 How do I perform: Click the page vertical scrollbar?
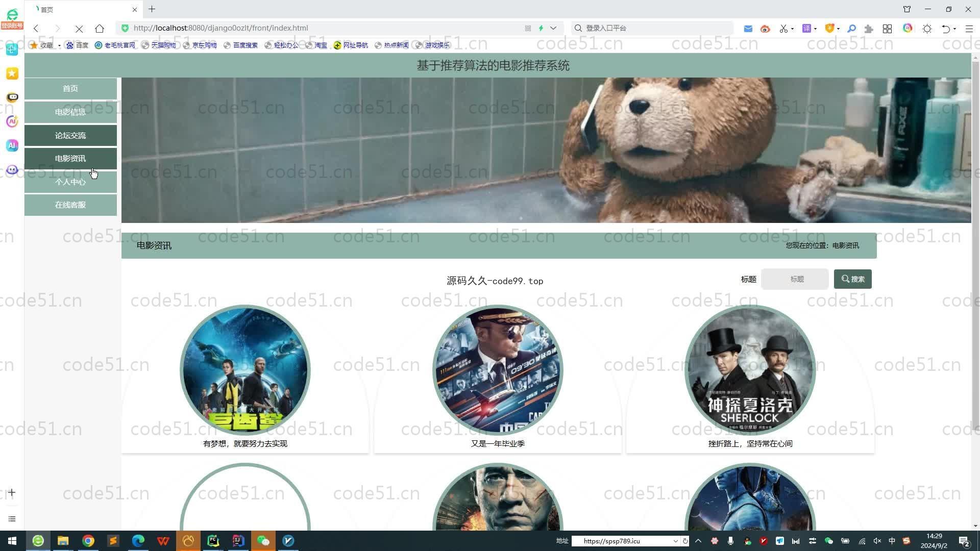(x=975, y=245)
